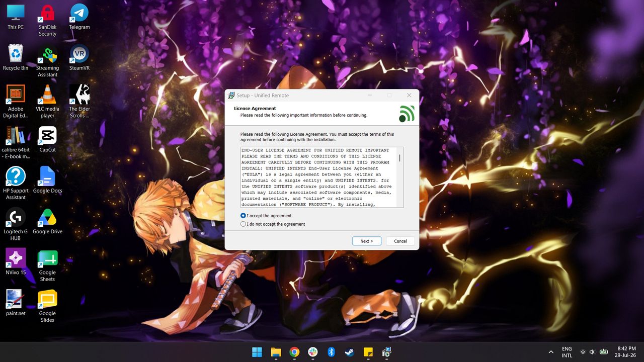Switch to Chrome in taskbar
644x362 pixels.
click(294, 352)
